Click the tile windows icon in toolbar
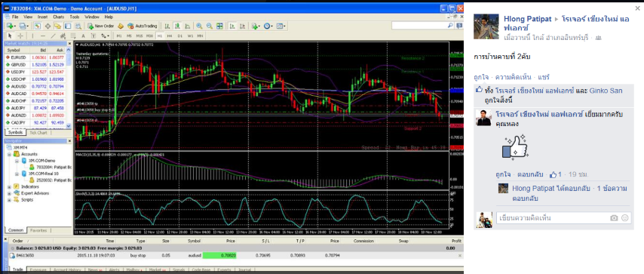 click(219, 26)
